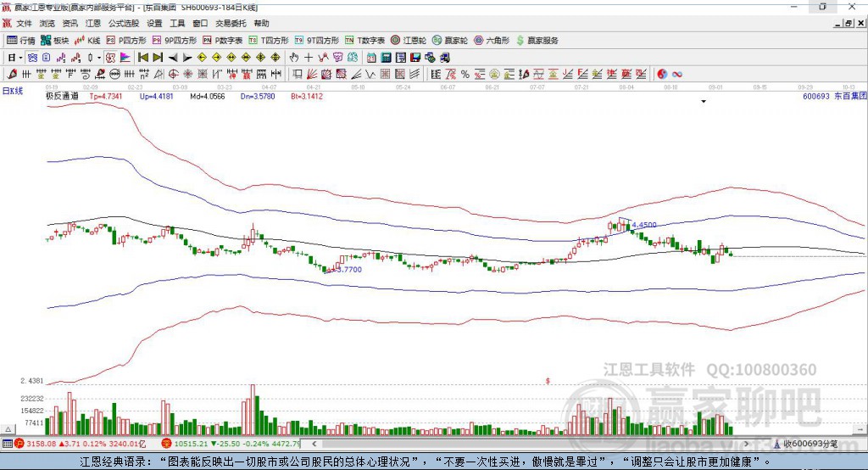The width and height of the screenshot is (868, 470).
Task: Click the Shenzhen index 10515.21 status entry
Action: coord(231,444)
